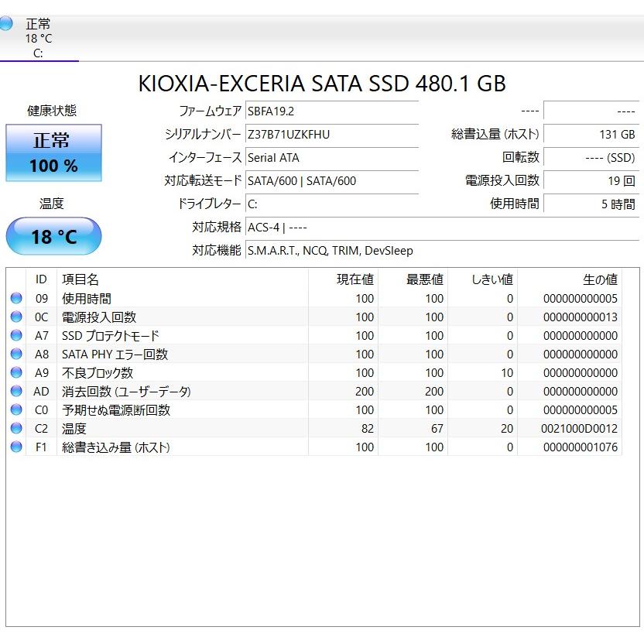
Task: Click the 健康状態 label
Action: point(52,111)
